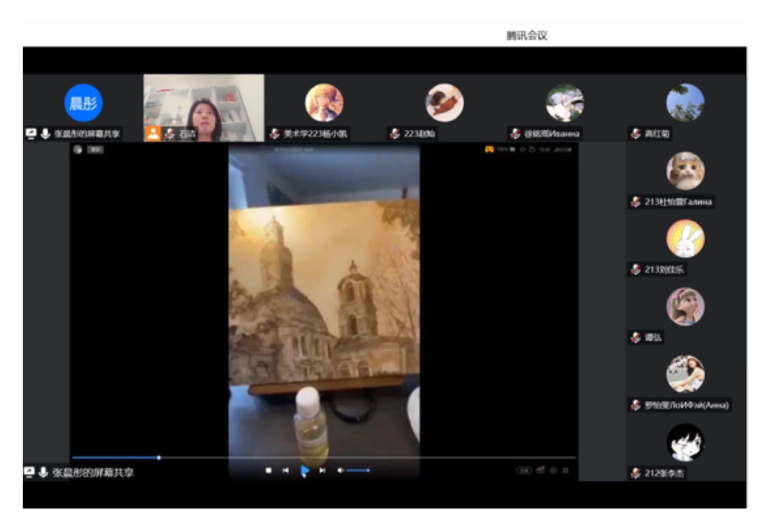
Task: Click muted mic icon beside 高红菊
Action: tap(635, 134)
